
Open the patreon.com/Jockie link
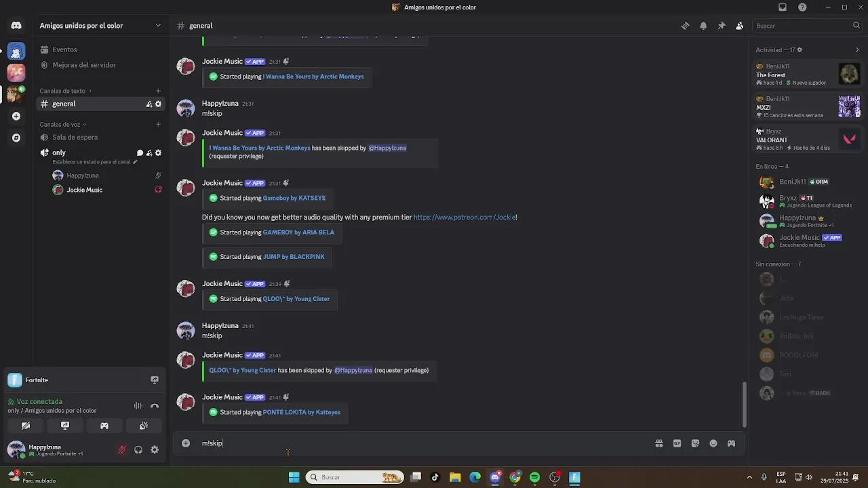[465, 218]
